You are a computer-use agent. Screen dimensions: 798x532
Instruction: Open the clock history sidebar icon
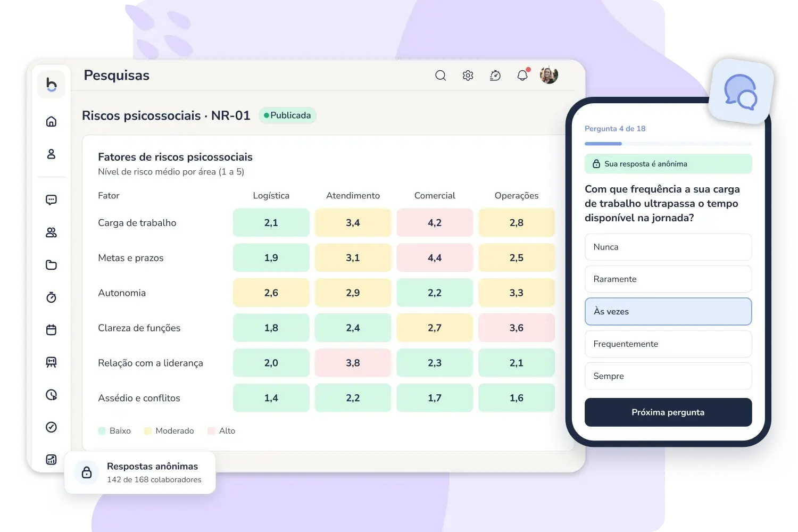(52, 395)
